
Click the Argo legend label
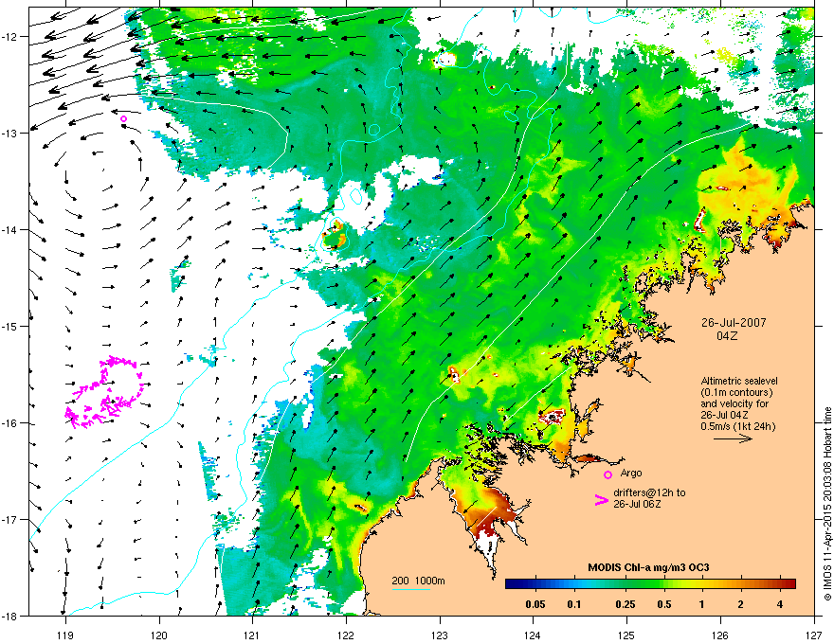(631, 473)
